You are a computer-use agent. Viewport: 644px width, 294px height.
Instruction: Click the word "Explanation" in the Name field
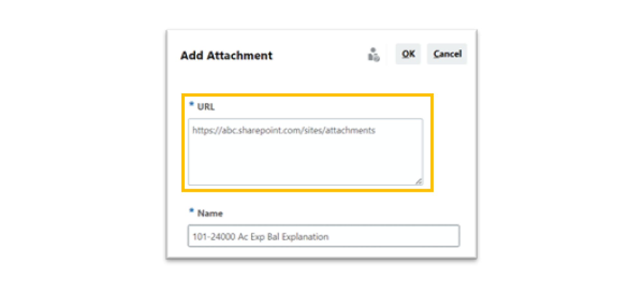point(305,237)
